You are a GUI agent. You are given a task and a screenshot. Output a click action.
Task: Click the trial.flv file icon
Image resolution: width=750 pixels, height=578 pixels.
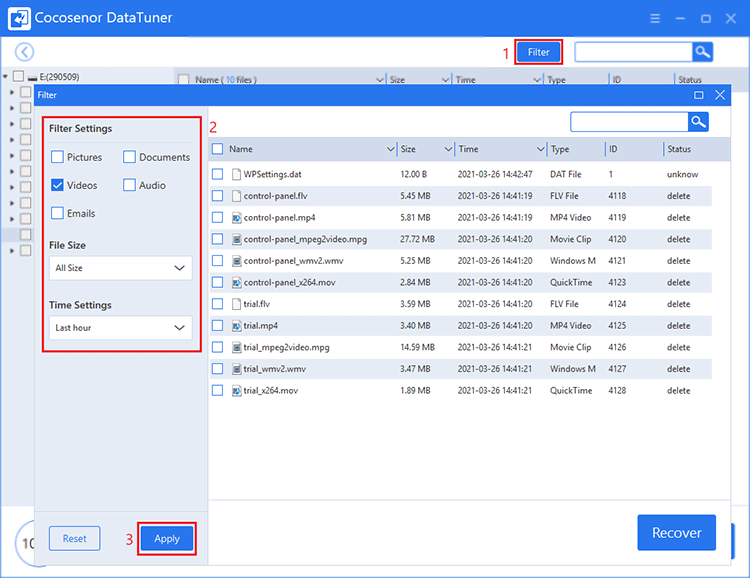point(236,304)
